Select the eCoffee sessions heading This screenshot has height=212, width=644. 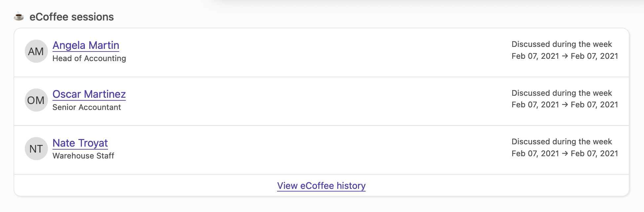click(72, 17)
